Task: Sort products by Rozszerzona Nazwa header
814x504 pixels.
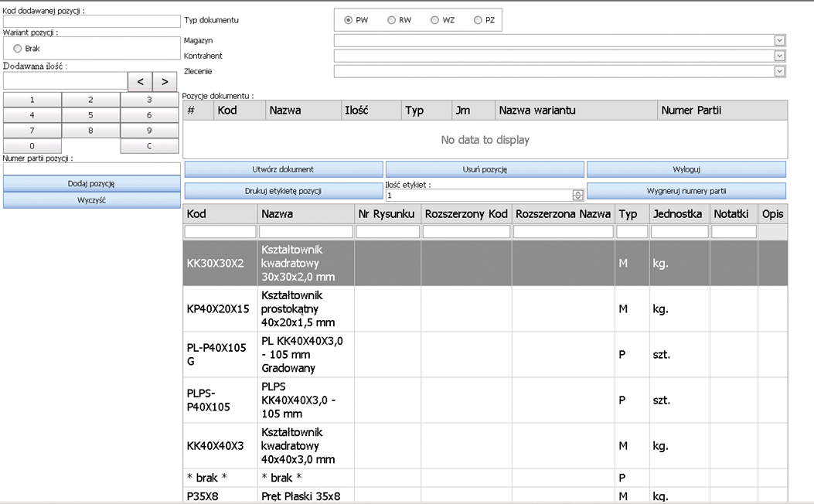Action: (564, 214)
